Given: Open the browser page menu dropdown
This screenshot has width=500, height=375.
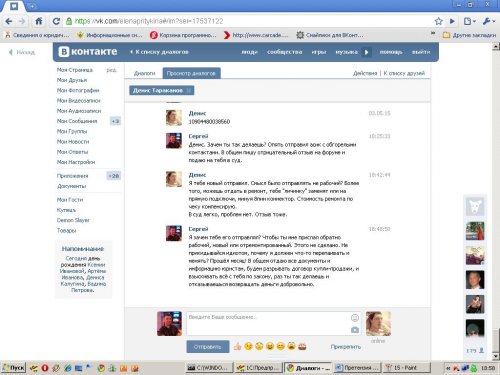Looking at the screenshot, I should pyautogui.click(x=469, y=21).
